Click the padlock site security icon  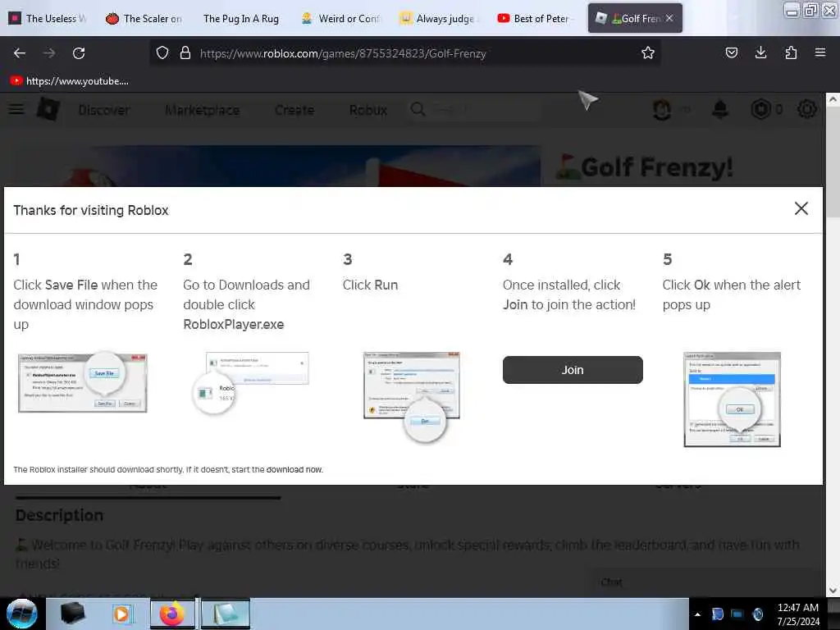(x=185, y=53)
